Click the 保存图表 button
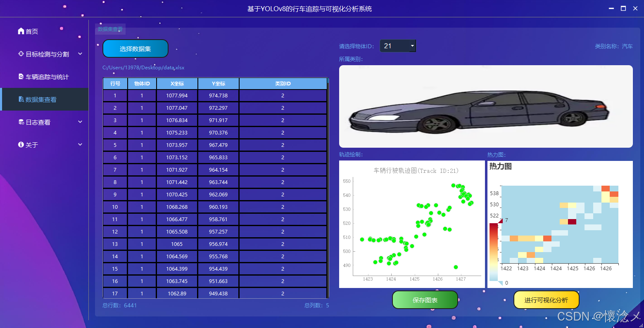 [x=425, y=300]
